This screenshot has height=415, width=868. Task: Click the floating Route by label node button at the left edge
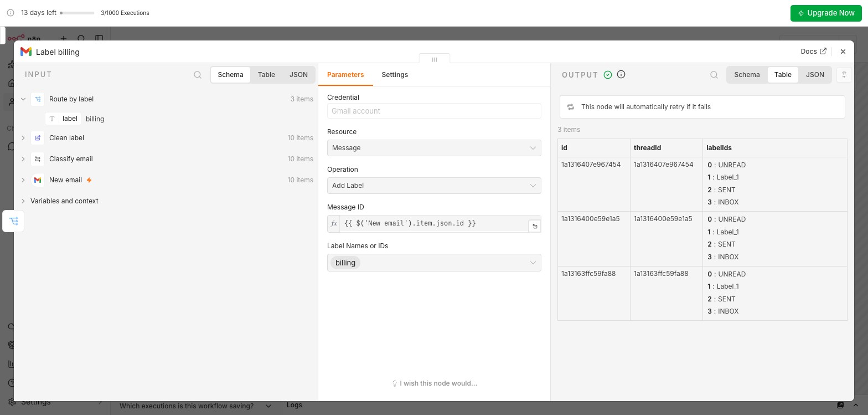coord(13,221)
